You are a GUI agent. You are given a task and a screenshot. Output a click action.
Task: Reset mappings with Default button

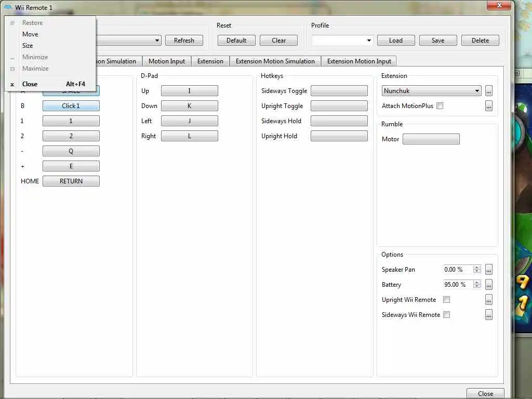tap(236, 41)
